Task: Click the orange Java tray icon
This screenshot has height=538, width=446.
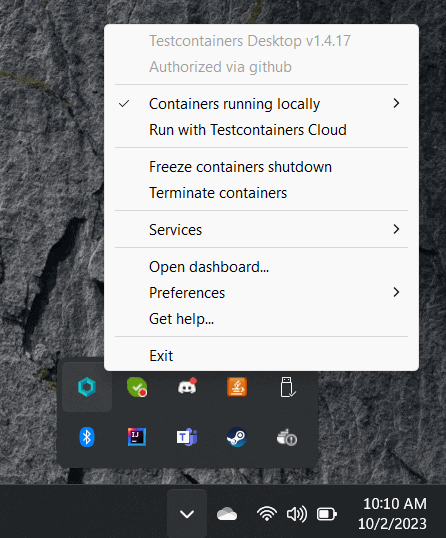Action: coord(237,387)
